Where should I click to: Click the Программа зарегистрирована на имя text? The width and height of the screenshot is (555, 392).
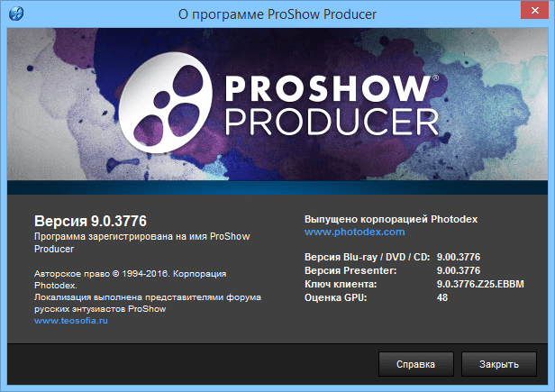[x=142, y=242]
